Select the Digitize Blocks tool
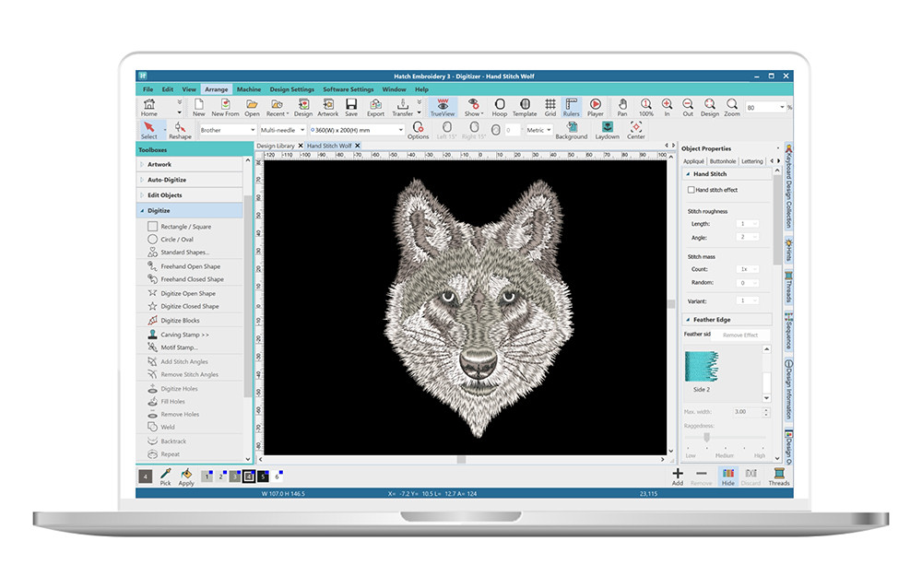The height and width of the screenshot is (588, 922). [x=180, y=321]
